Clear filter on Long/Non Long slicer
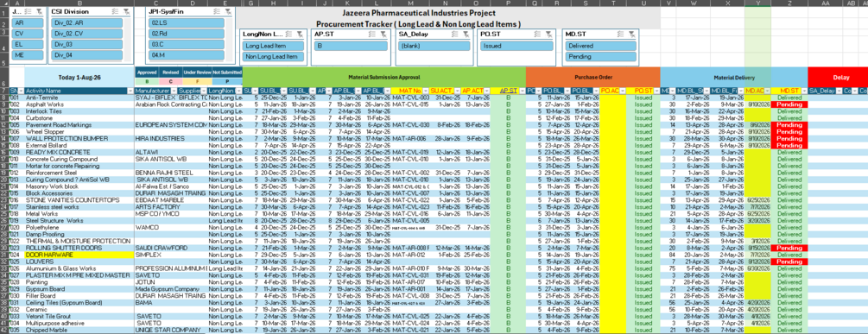Screen dimensions: 868x334 300,34
